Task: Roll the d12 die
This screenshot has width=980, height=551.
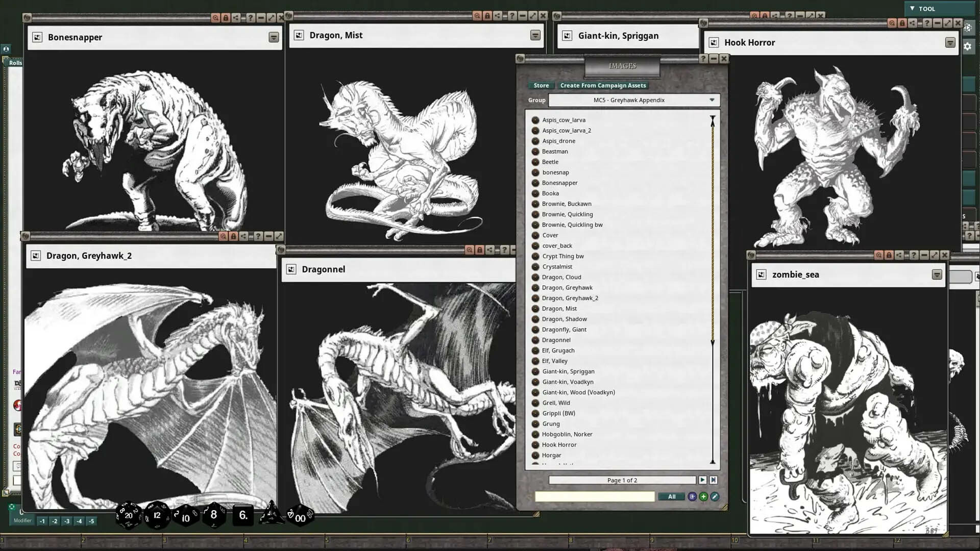Action: [156, 516]
